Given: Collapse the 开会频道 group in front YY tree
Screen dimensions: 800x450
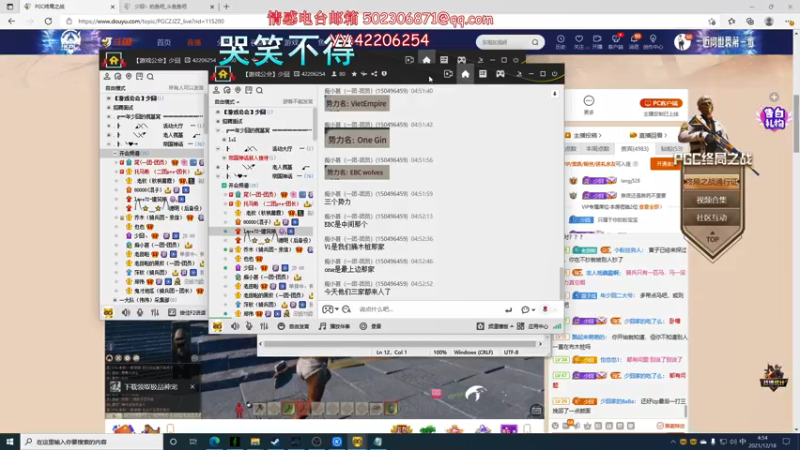Looking at the screenshot, I should click(x=224, y=185).
